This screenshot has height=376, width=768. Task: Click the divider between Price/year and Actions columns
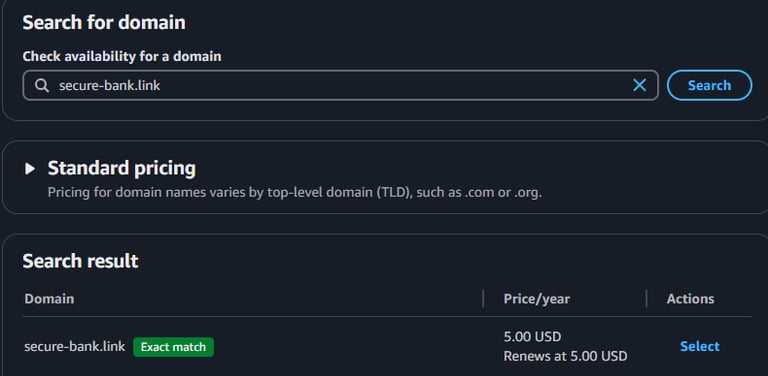coord(647,299)
